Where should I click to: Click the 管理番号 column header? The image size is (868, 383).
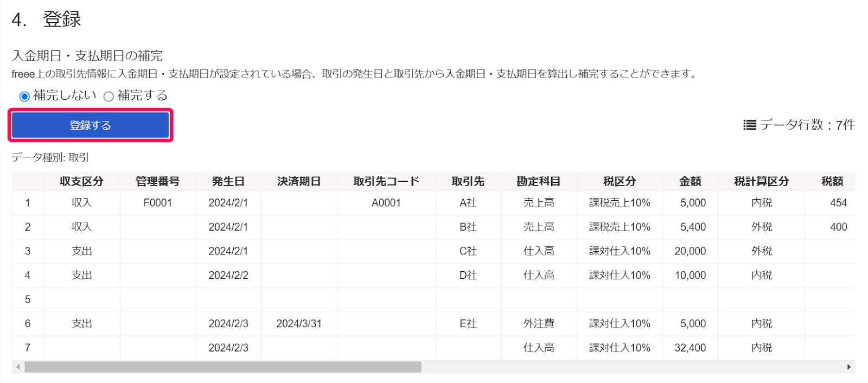[x=158, y=182]
